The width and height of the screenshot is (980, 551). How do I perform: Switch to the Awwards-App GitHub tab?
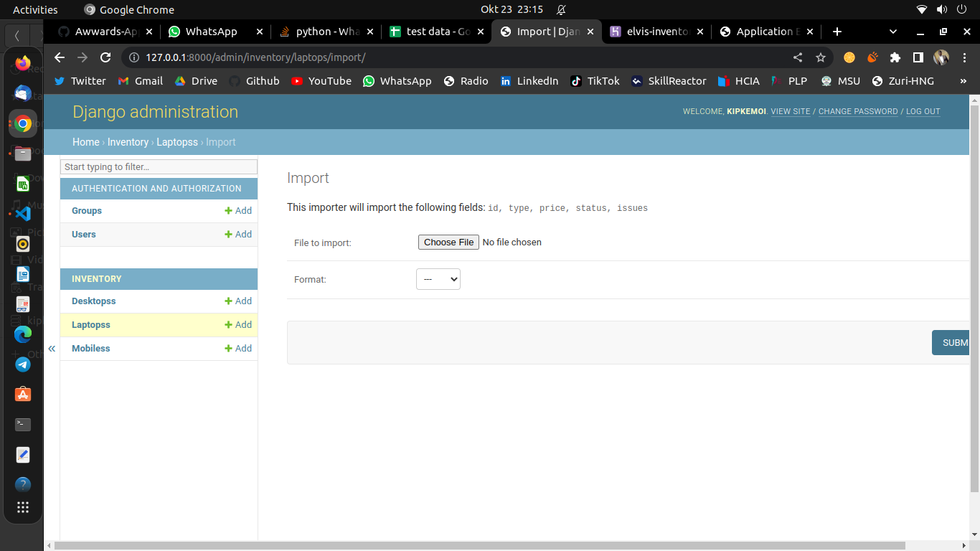click(x=105, y=32)
